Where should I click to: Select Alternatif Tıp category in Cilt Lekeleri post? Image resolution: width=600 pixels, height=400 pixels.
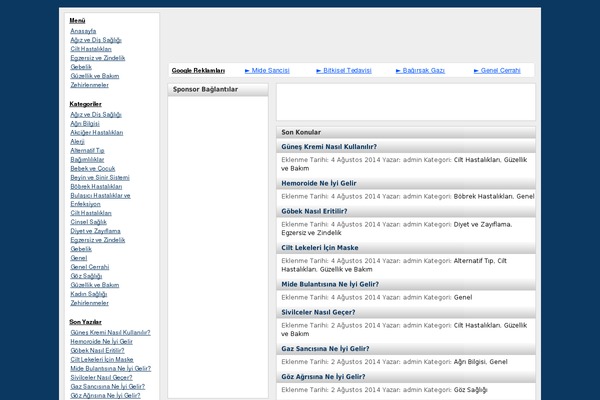[473, 261]
